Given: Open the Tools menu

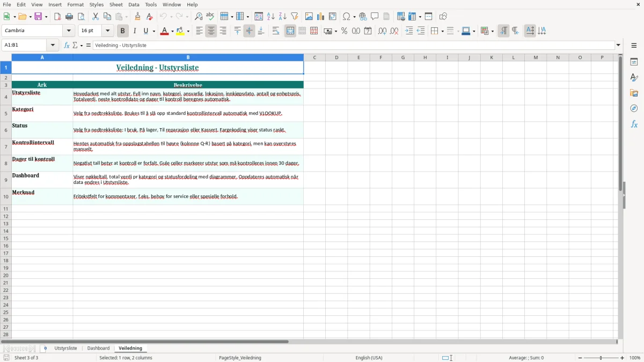Looking at the screenshot, I should tap(151, 4).
